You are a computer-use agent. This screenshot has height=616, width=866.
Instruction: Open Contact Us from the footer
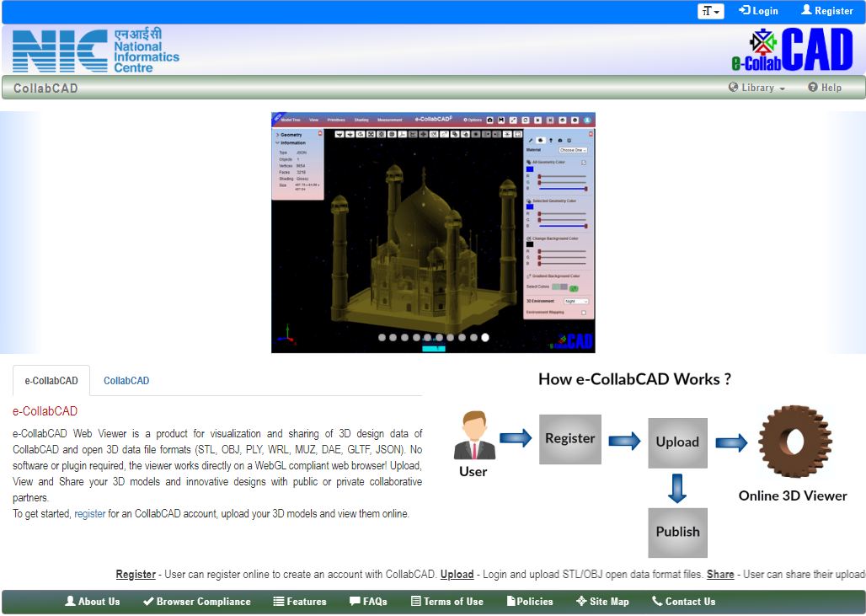click(x=684, y=602)
